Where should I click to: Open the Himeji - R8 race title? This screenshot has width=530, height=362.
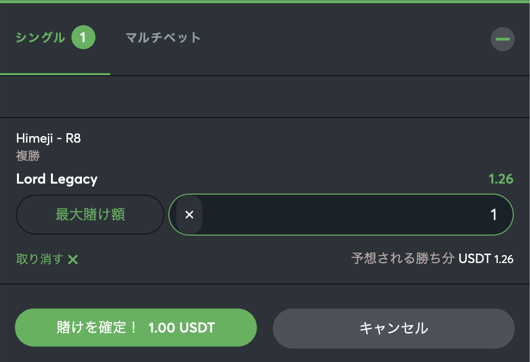pyautogui.click(x=48, y=138)
